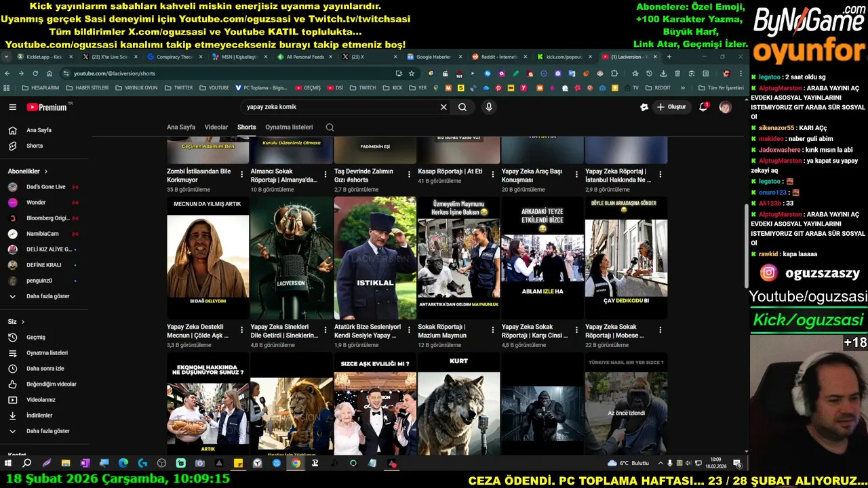Open options for Yapay Zeka Destekli Mecnun

click(x=241, y=329)
